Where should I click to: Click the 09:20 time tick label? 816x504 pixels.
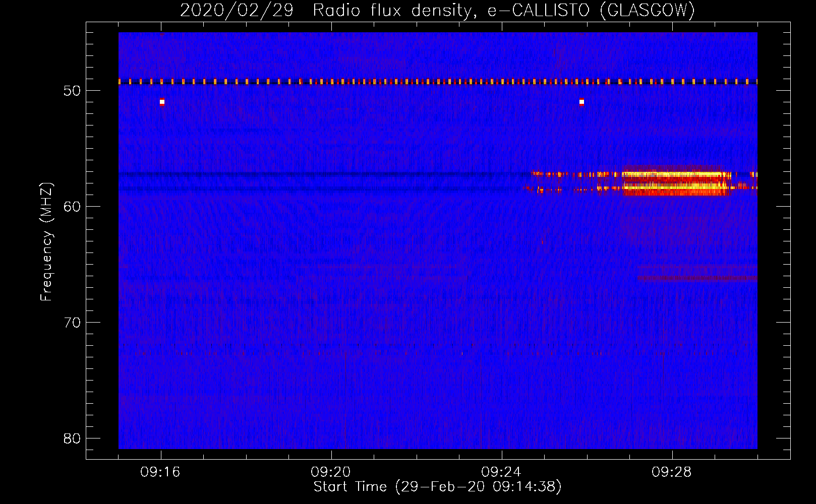pos(331,472)
